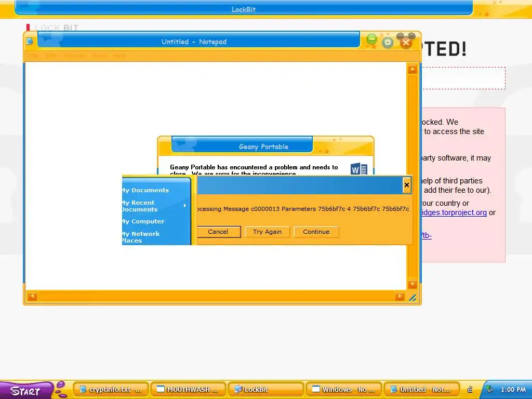Click the network tray icon near clock
This screenshot has width=532, height=399.
[x=489, y=389]
